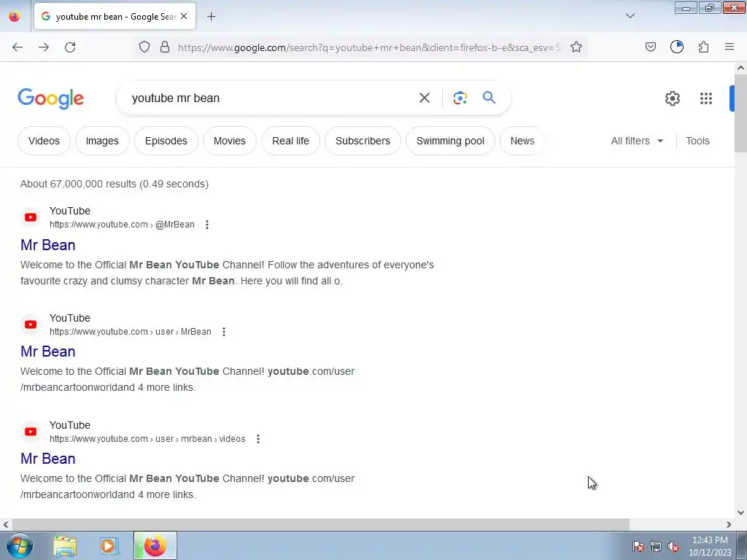Screen dimensions: 747x560
Task: Select the Movies filter chip
Action: pyautogui.click(x=230, y=141)
